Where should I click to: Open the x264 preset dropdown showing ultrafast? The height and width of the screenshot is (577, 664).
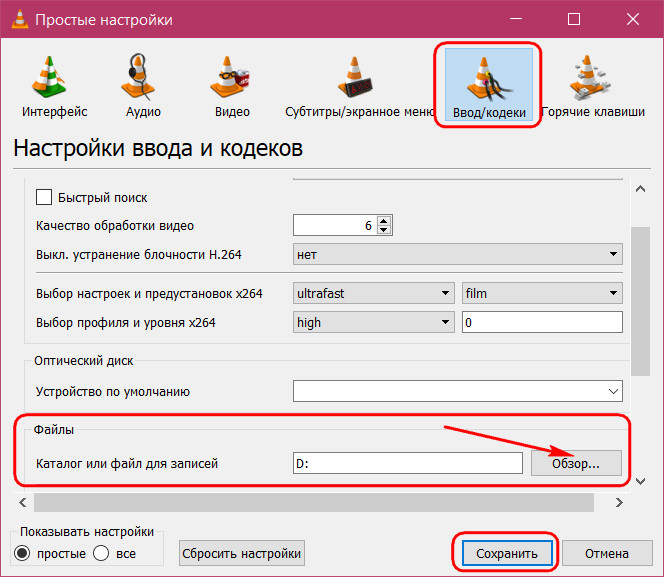pos(374,293)
